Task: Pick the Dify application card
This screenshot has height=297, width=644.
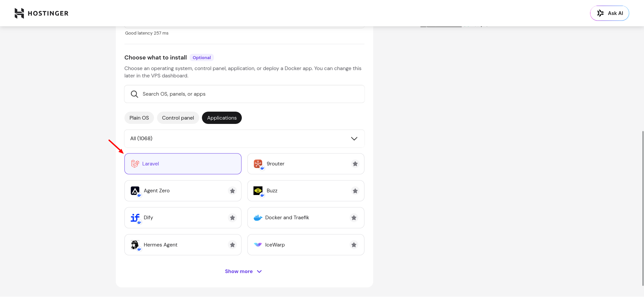Action: (x=183, y=218)
